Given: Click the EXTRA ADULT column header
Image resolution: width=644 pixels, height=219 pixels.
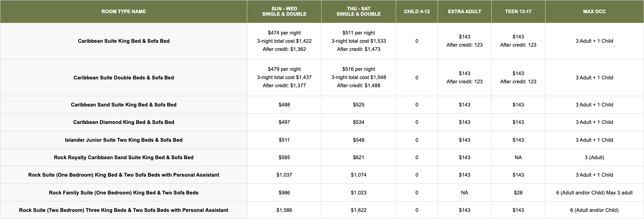Looking at the screenshot, I should [464, 11].
